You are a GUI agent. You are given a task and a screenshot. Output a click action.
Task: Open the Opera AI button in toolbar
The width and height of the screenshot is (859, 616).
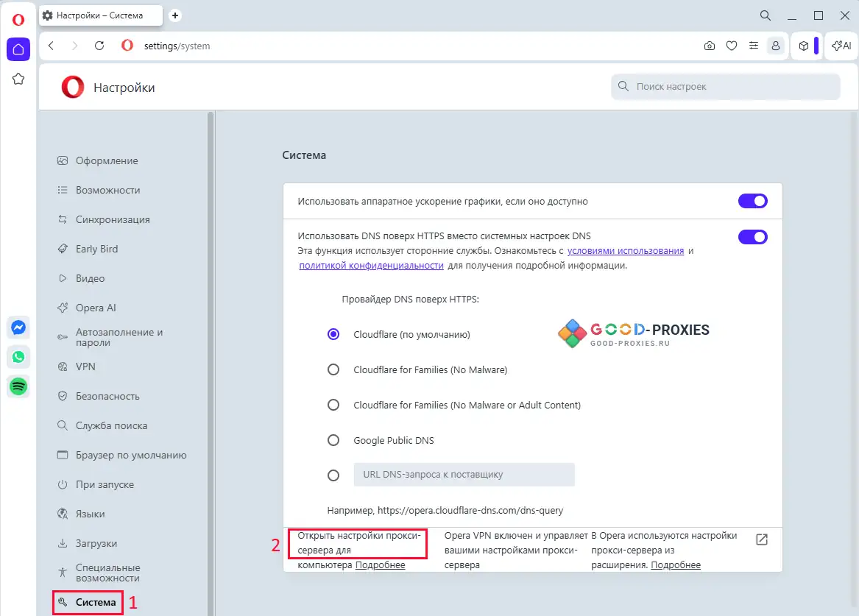841,46
